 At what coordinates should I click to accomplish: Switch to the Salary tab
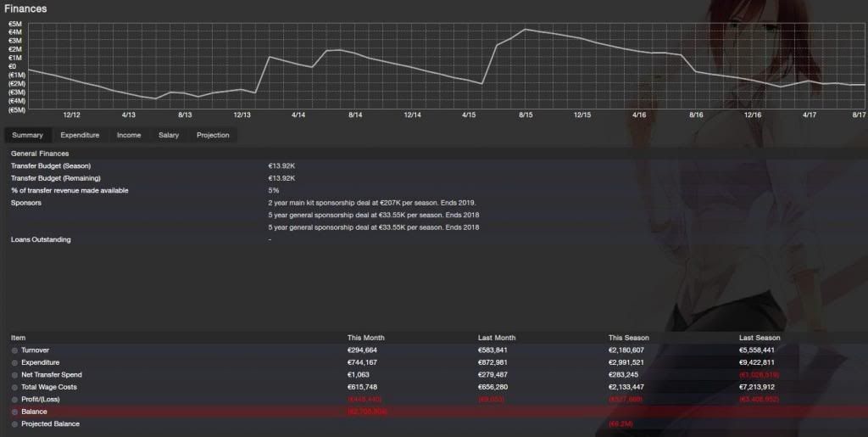[169, 135]
